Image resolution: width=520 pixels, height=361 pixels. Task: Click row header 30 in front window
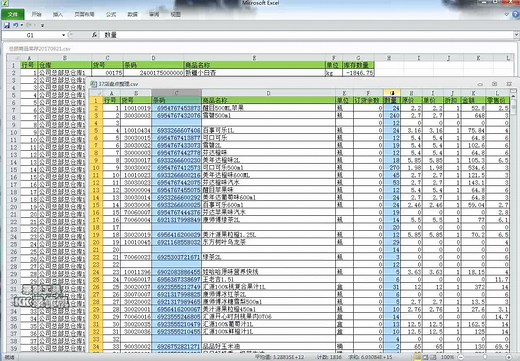tap(96, 316)
